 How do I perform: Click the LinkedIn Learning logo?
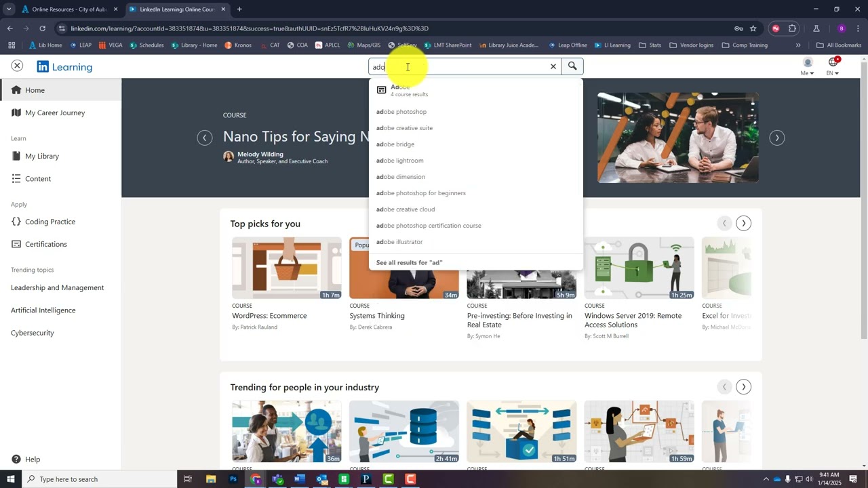(64, 66)
